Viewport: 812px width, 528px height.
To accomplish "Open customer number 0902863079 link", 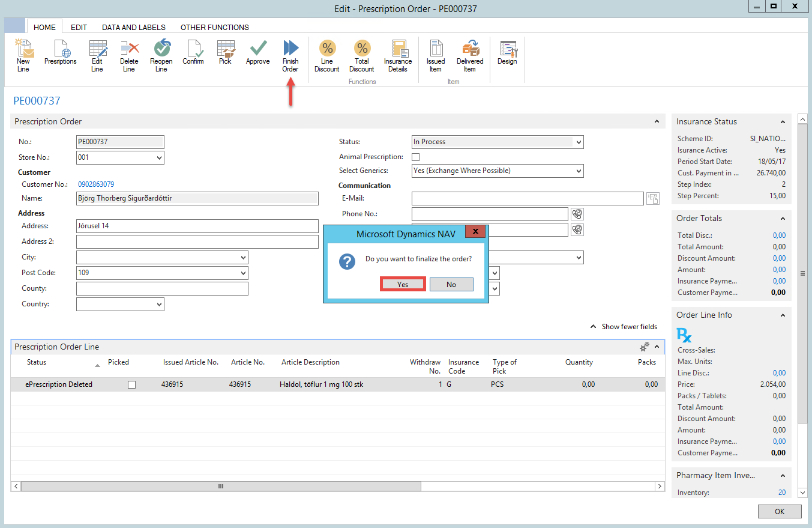I will pos(96,184).
